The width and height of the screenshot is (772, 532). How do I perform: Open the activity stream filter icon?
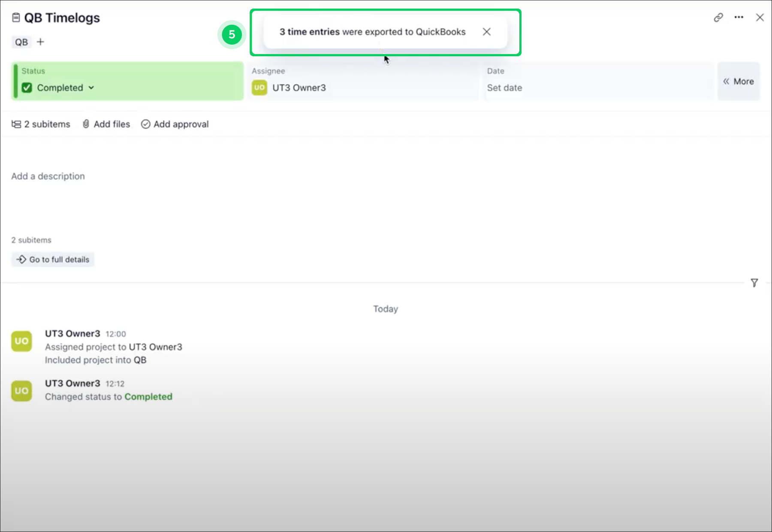click(754, 283)
